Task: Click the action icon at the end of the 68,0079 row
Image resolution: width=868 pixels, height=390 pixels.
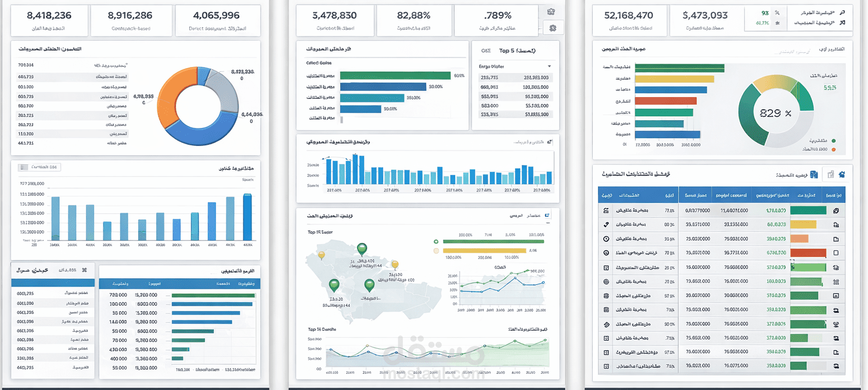Action: 836,224
